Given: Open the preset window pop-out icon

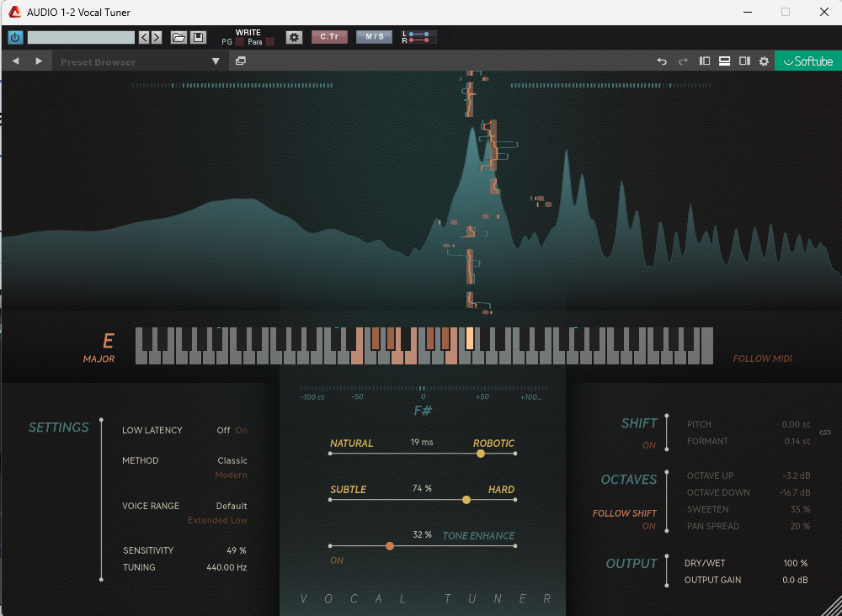Looking at the screenshot, I should 241,61.
